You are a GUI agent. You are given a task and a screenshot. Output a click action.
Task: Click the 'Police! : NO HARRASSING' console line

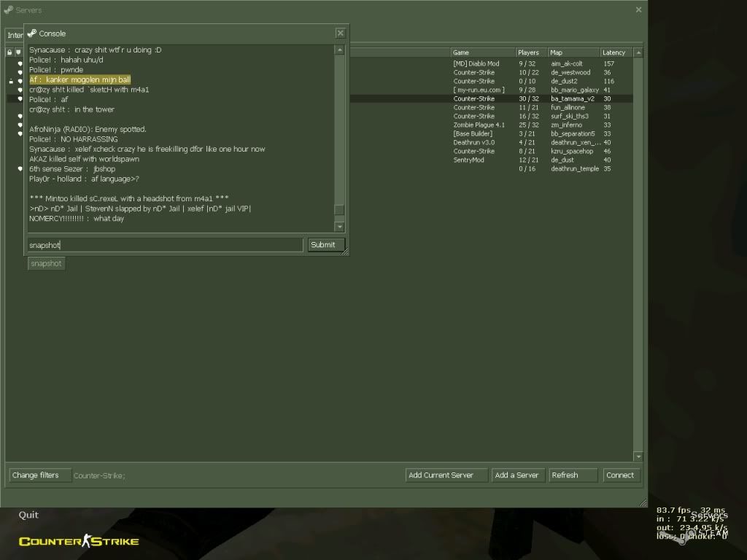pyautogui.click(x=74, y=139)
